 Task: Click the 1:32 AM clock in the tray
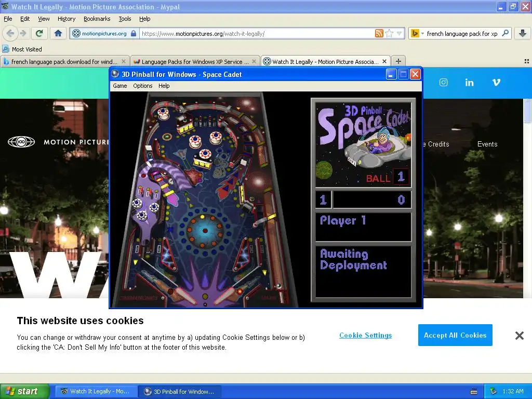[513, 391]
